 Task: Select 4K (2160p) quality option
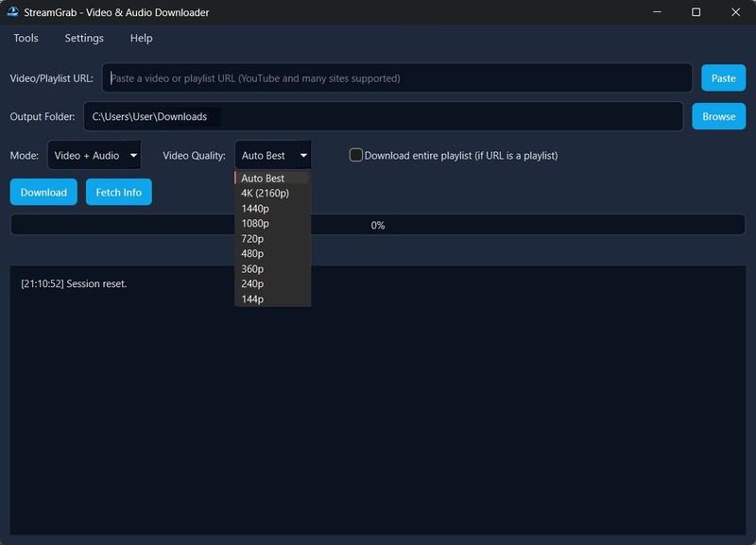click(x=272, y=194)
